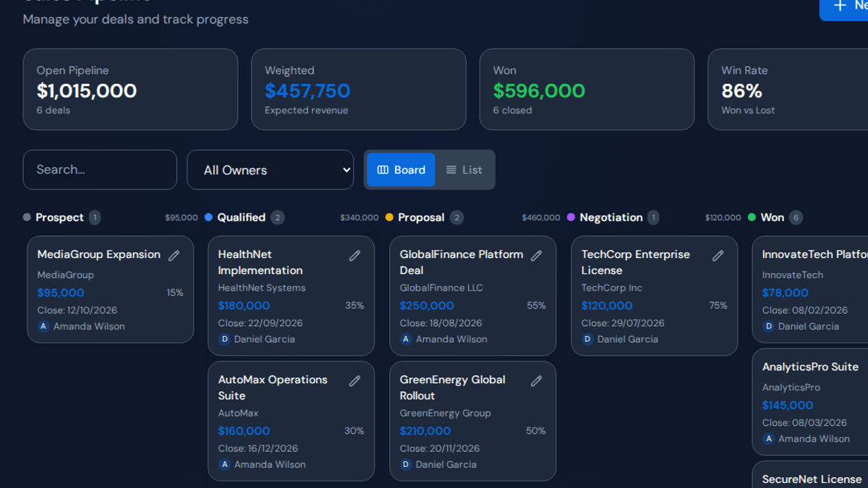The width and height of the screenshot is (868, 488).
Task: Click the $95,000 MediaGroup deal amount
Action: [61, 293]
